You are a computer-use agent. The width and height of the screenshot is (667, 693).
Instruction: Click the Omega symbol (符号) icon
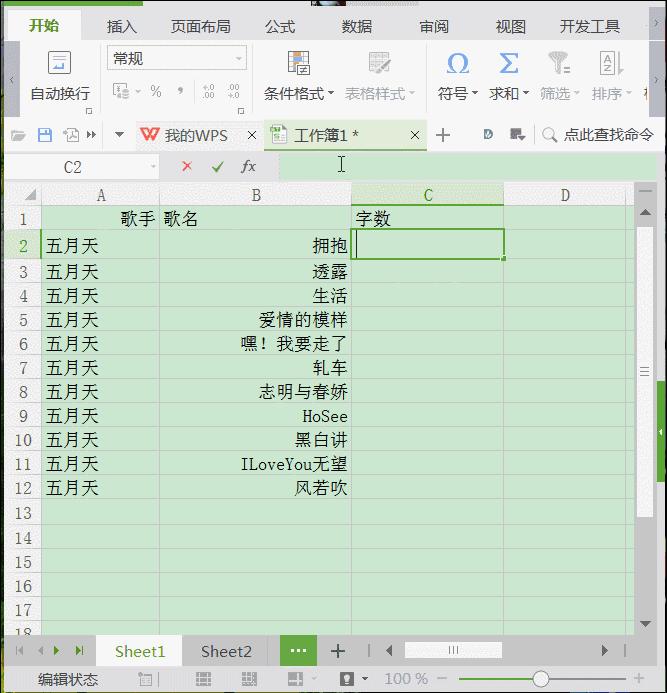[457, 63]
